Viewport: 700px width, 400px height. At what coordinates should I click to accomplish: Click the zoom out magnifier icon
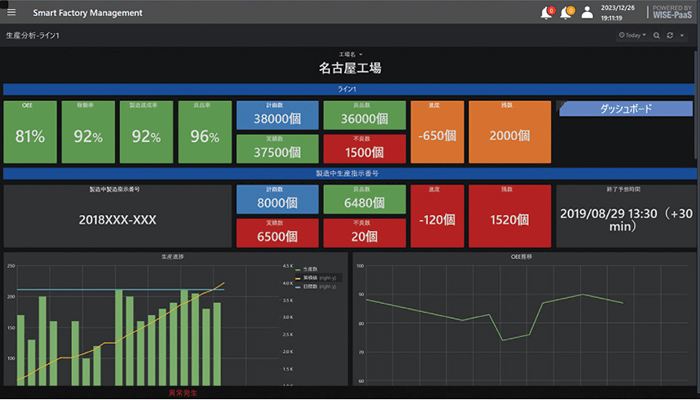[x=656, y=36]
